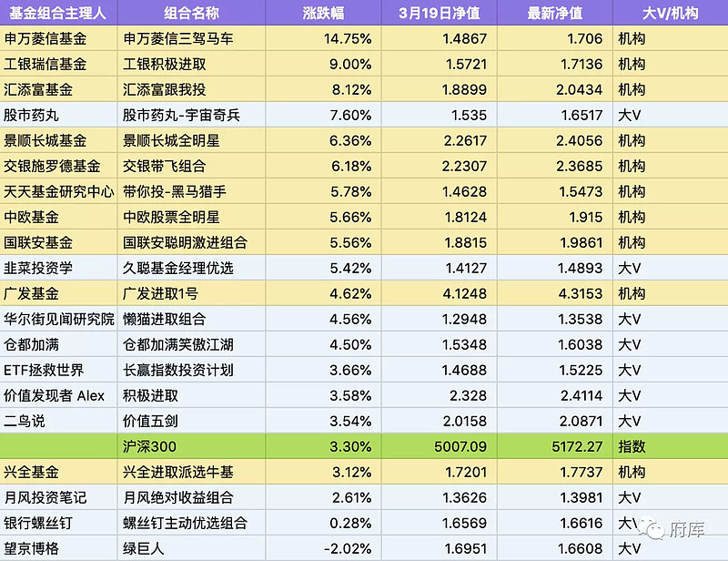
Task: Click the 基金组合主理人 column header
Action: coord(58,13)
